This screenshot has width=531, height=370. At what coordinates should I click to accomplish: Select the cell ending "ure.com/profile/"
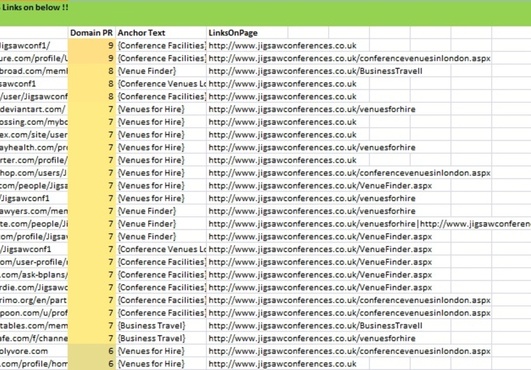coord(34,58)
